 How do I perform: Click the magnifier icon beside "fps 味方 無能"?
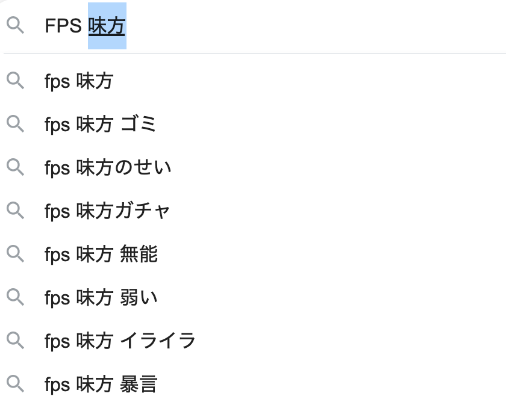point(15,254)
